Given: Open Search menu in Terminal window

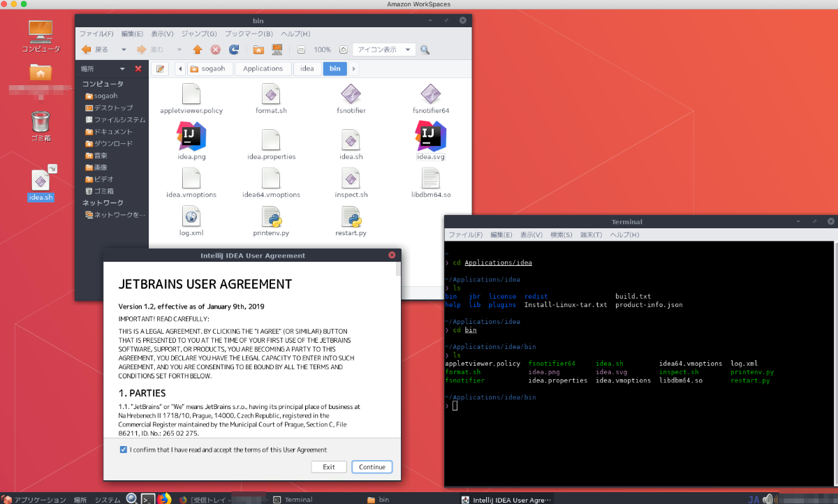Looking at the screenshot, I should tap(561, 235).
